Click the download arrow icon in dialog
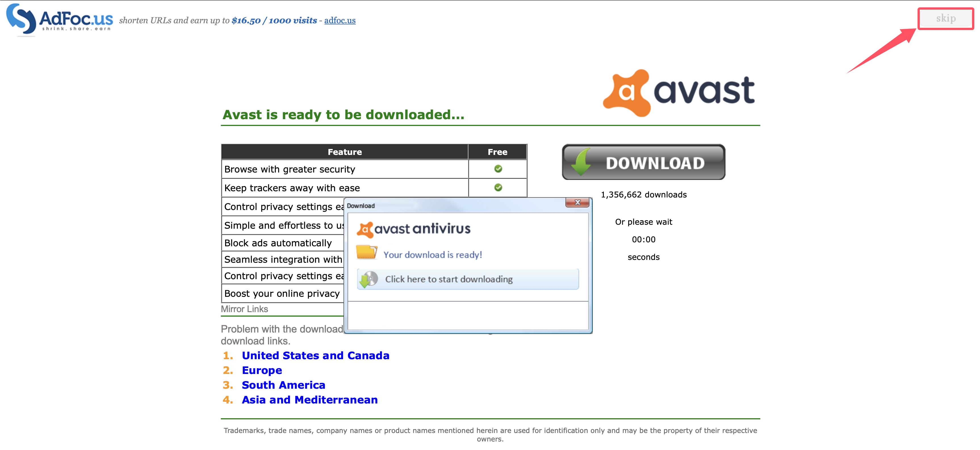This screenshot has height=450, width=980. click(369, 279)
